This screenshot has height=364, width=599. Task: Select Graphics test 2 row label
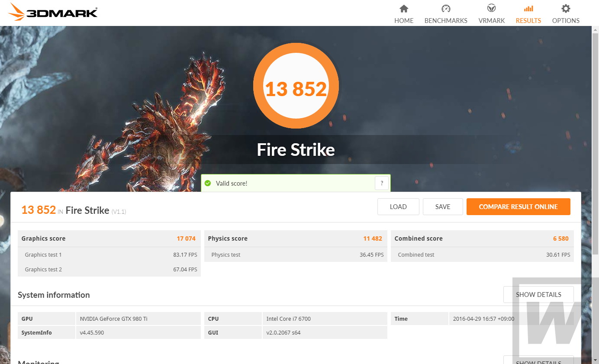43,270
